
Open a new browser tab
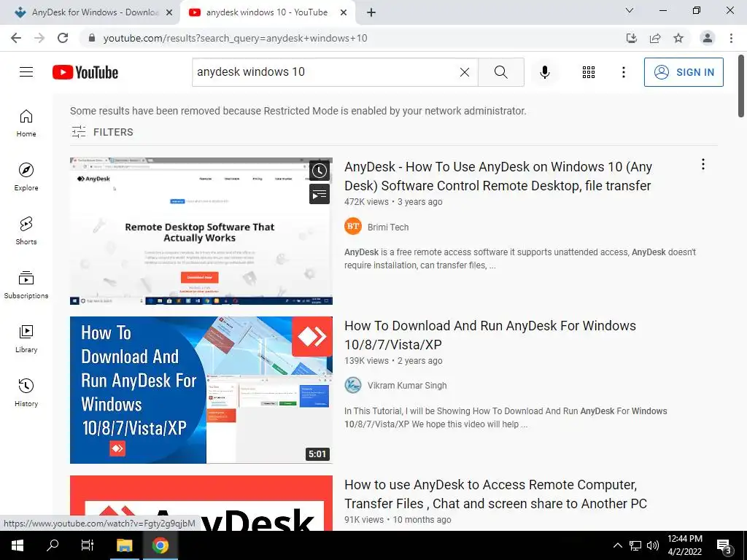[371, 13]
